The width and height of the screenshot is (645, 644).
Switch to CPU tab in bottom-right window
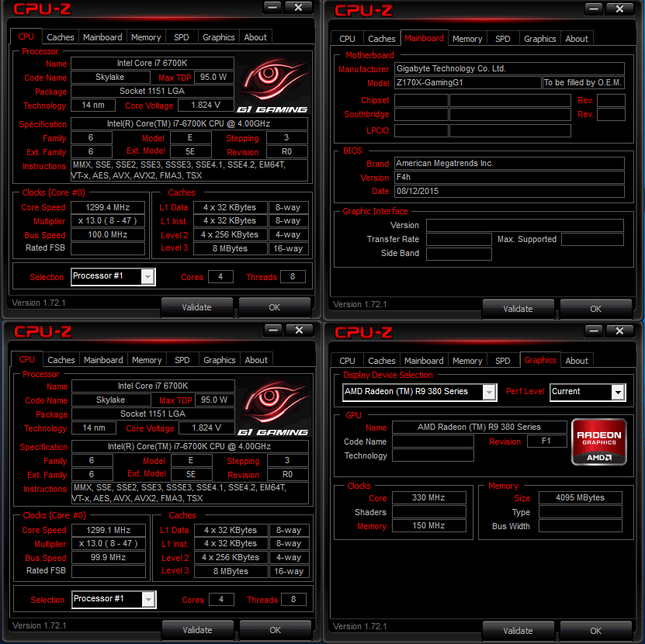tap(347, 361)
